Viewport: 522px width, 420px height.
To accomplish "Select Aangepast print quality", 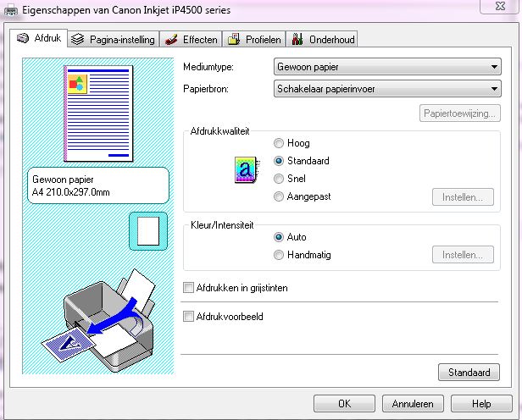I will pyautogui.click(x=302, y=196).
